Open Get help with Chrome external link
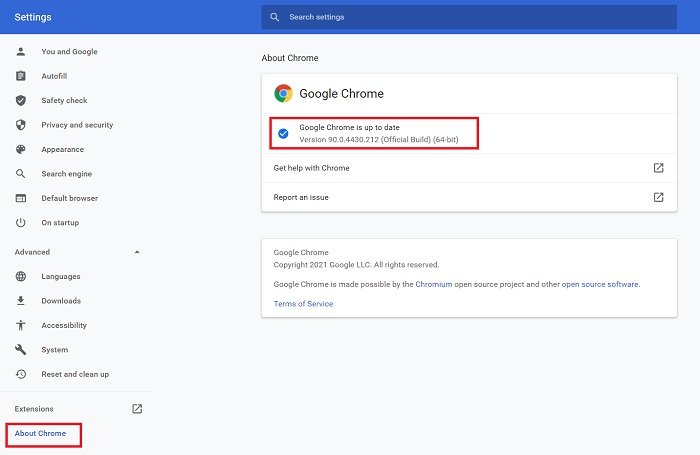The image size is (700, 455). 658,168
